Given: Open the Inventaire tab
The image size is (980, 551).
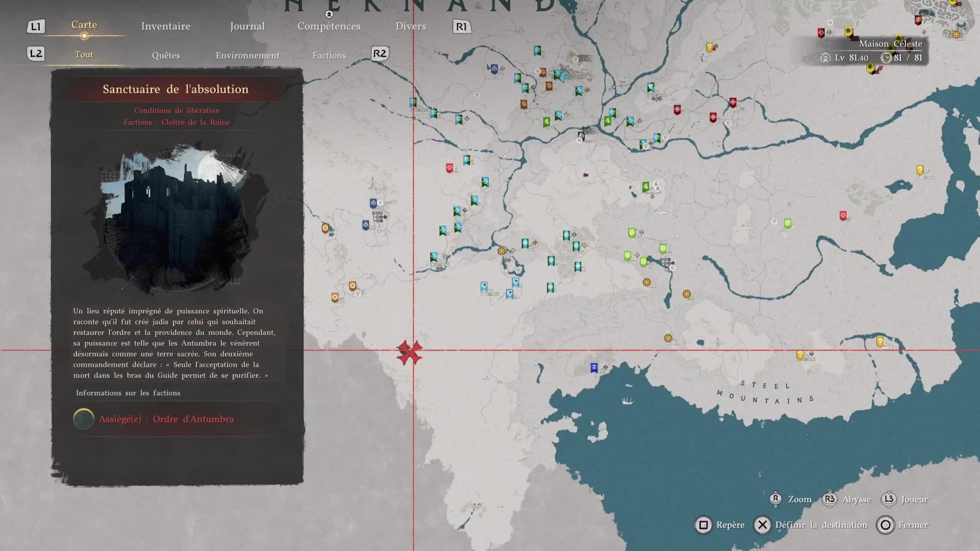Looking at the screenshot, I should coord(165,26).
